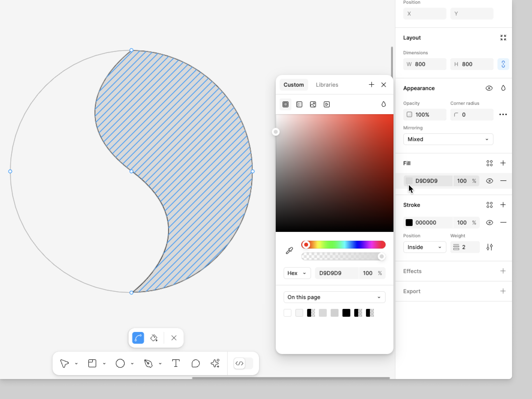Toggle Dev Mode switch in toolbar
This screenshot has height=399, width=532.
pyautogui.click(x=243, y=363)
